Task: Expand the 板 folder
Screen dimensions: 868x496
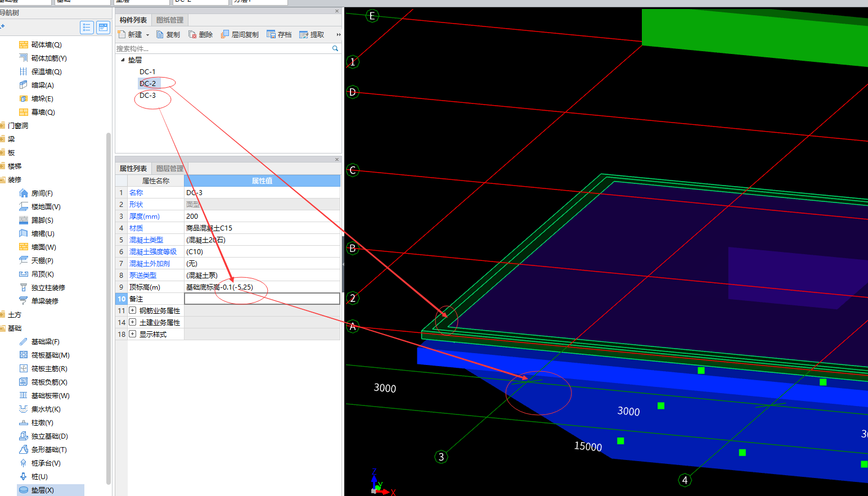Action: click(2, 152)
